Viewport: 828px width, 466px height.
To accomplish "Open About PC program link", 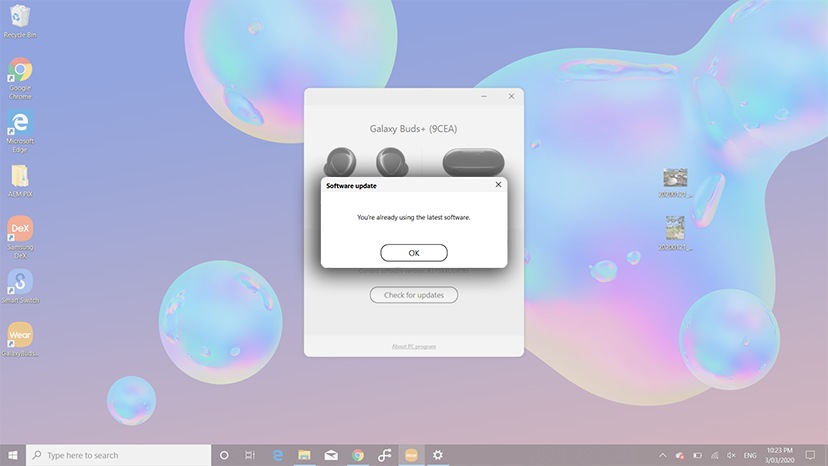I will [413, 347].
